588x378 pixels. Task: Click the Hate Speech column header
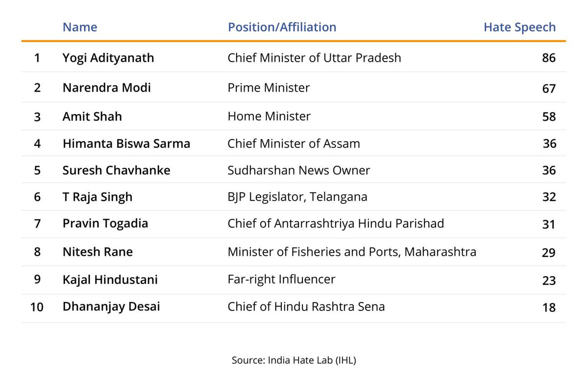tap(520, 27)
